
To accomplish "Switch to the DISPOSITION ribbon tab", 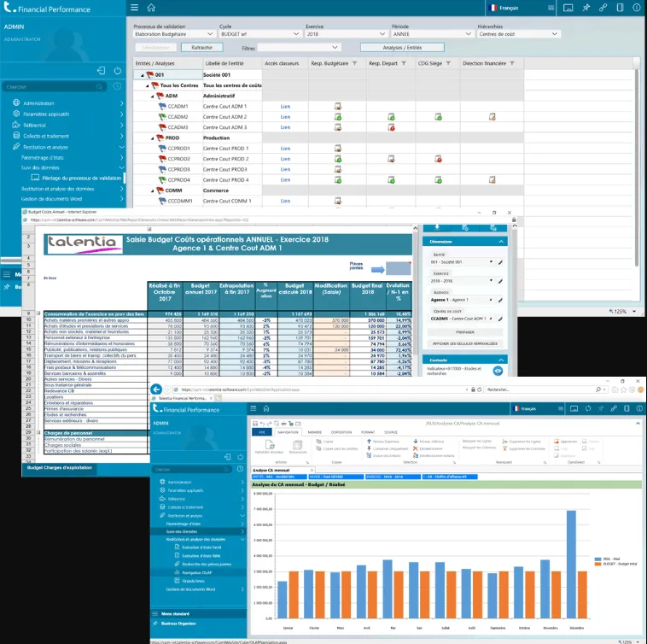I will click(341, 432).
